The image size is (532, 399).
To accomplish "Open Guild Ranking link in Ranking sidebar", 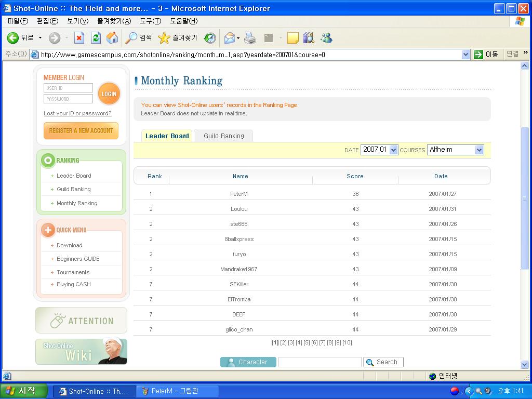I will 74,189.
